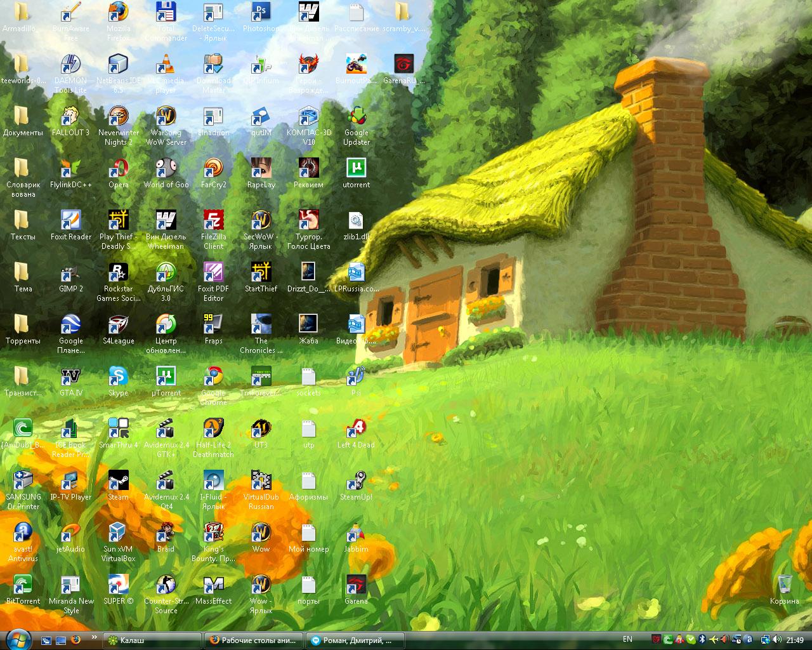The height and width of the screenshot is (650, 812).
Task: Select the Fraps desktop icon
Action: pyautogui.click(x=214, y=329)
